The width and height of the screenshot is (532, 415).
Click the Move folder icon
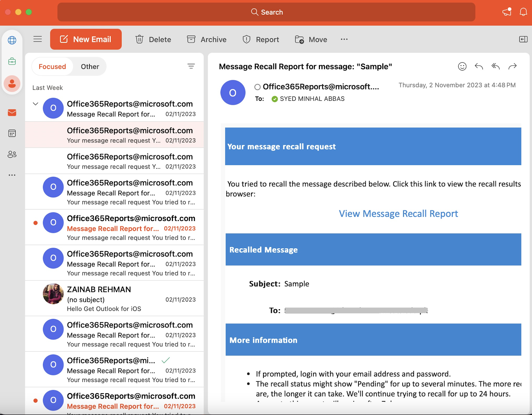(299, 40)
